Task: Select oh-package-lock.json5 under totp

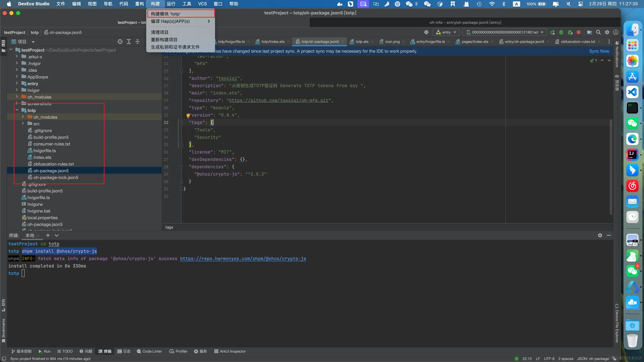Action: 56,178
